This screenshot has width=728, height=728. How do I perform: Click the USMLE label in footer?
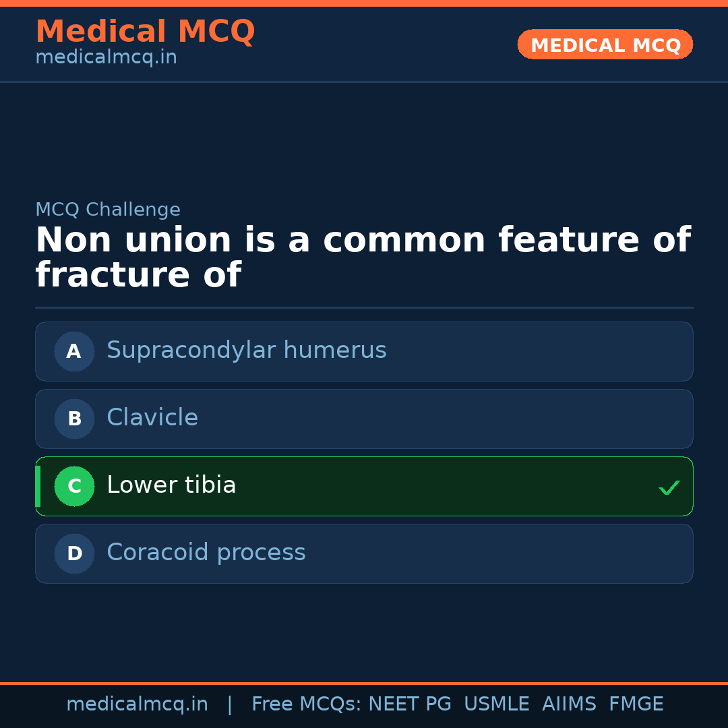click(x=497, y=703)
